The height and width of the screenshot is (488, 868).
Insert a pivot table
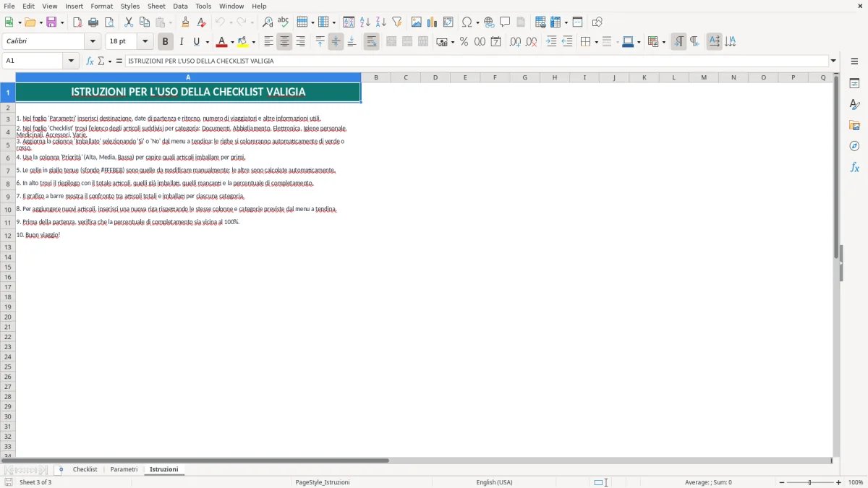448,22
